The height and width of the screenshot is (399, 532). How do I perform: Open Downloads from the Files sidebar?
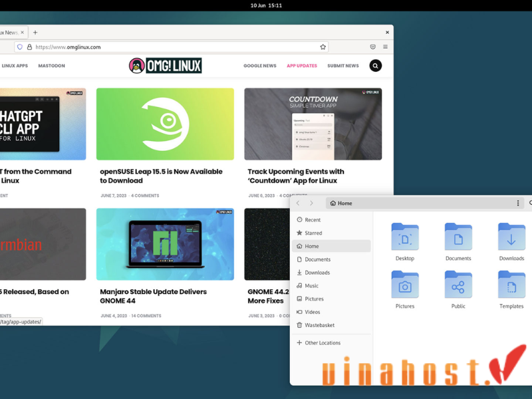(331, 273)
